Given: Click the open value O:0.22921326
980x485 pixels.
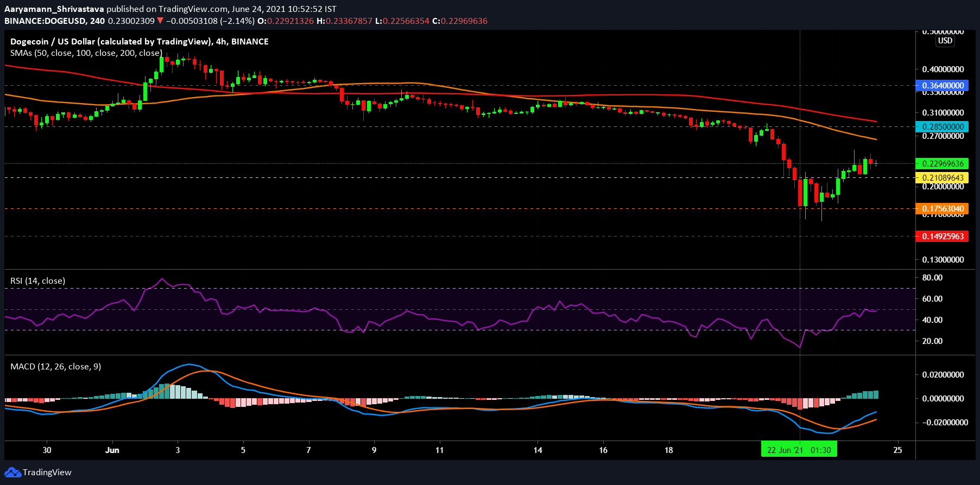Looking at the screenshot, I should (x=286, y=21).
